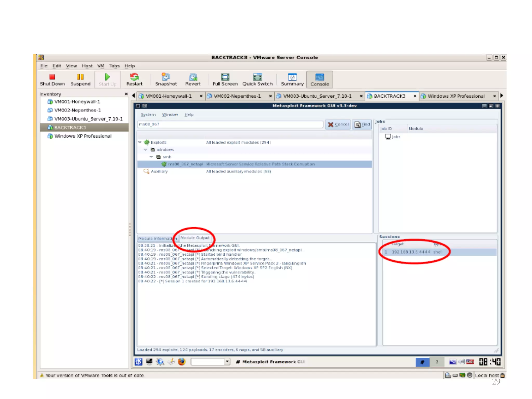Click the Shut Down toolbar icon
This screenshot has width=532, height=399.
coord(52,79)
